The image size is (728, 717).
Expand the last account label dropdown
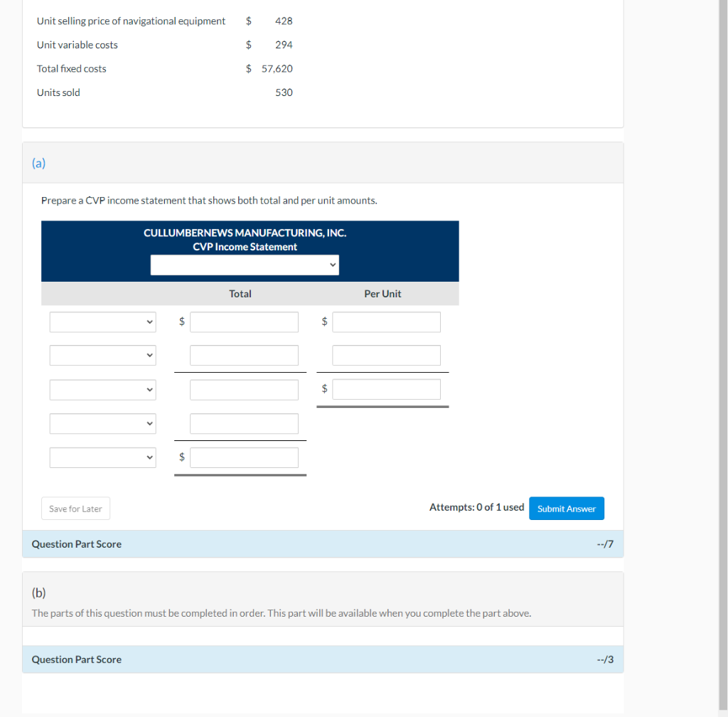[x=102, y=457]
